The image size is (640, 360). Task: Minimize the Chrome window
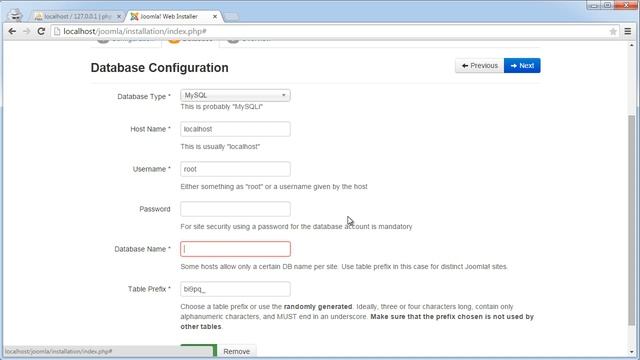(x=594, y=5)
